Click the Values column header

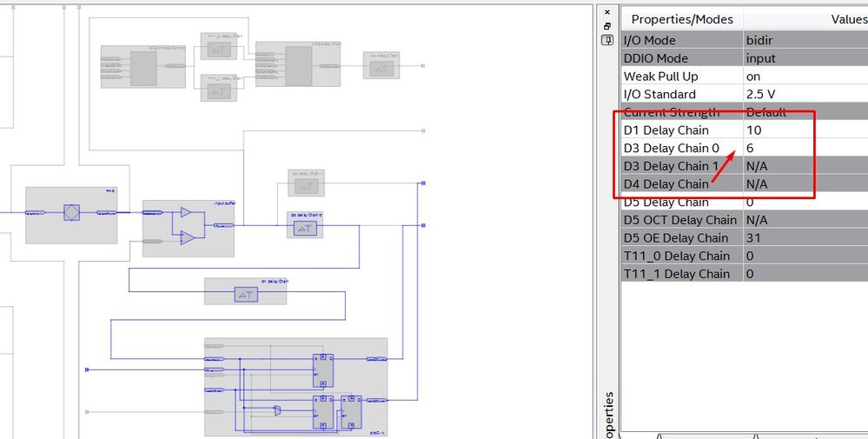click(x=805, y=19)
